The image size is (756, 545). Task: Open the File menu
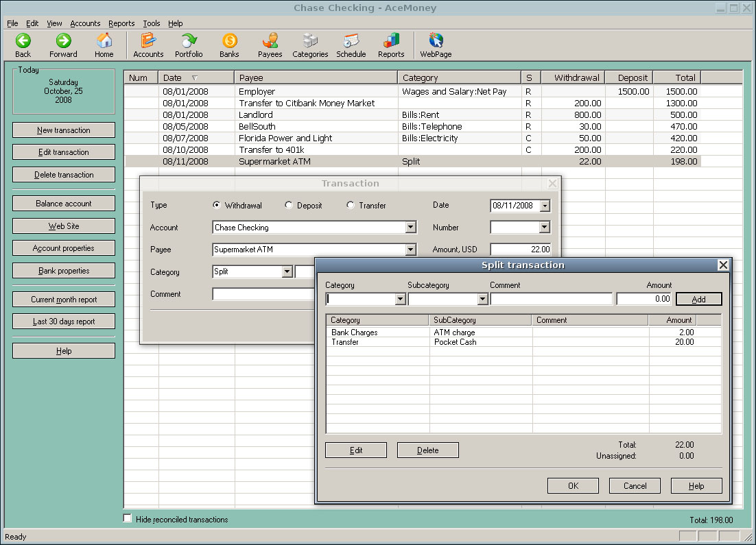(x=12, y=23)
